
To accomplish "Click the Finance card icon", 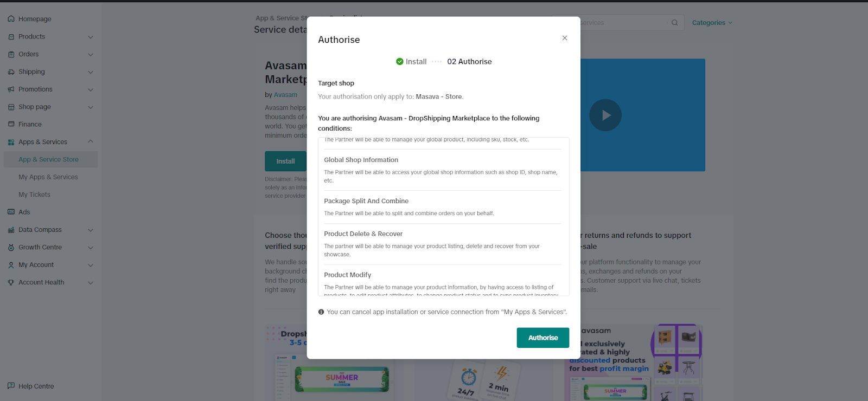I will pos(11,124).
